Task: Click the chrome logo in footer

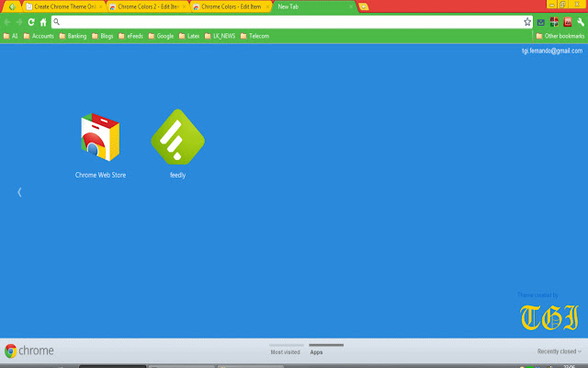Action: click(x=29, y=351)
